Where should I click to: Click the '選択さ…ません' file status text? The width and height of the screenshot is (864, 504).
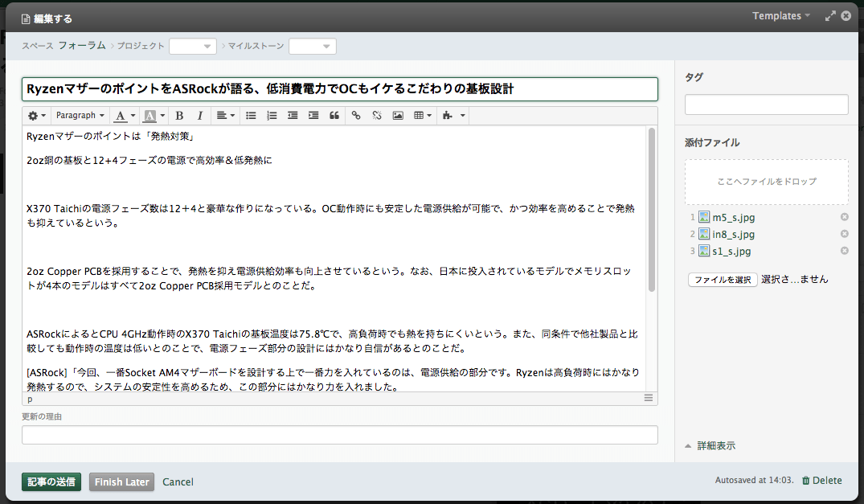click(795, 279)
